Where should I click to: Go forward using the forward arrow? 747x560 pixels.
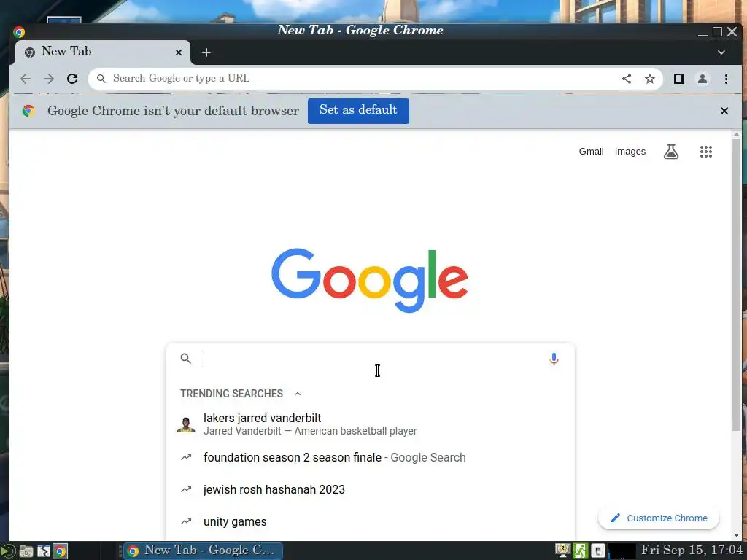(49, 79)
